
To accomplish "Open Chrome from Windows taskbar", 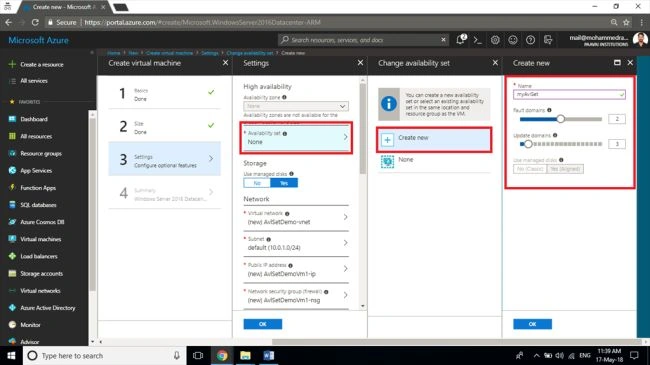I will pos(222,355).
